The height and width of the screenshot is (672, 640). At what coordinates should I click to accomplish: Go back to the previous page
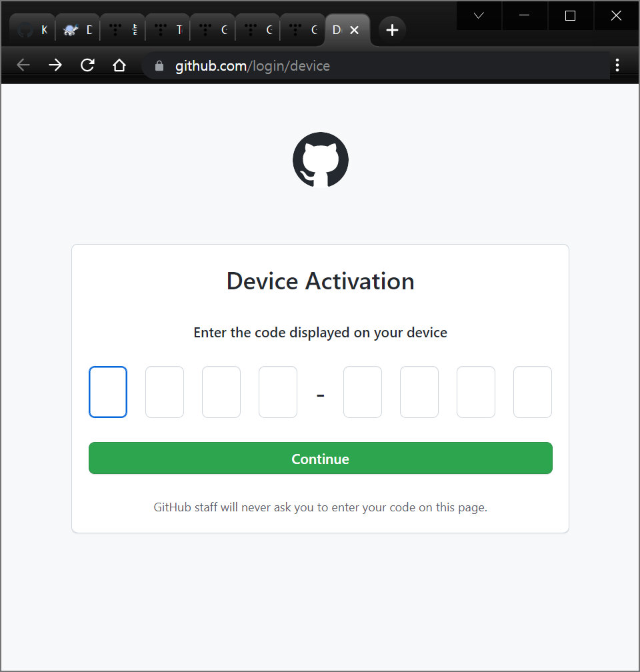tap(23, 65)
